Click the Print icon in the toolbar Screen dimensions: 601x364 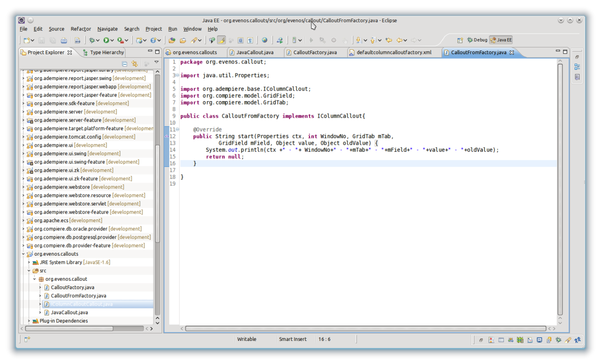coord(64,40)
